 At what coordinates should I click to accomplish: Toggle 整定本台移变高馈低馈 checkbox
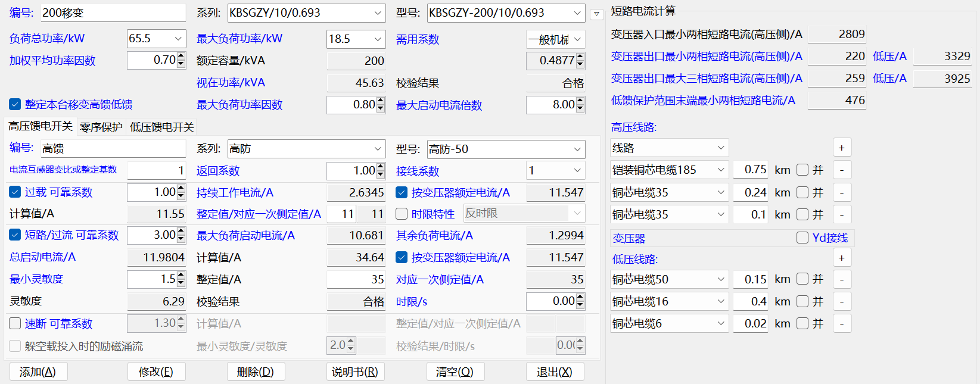pos(15,105)
